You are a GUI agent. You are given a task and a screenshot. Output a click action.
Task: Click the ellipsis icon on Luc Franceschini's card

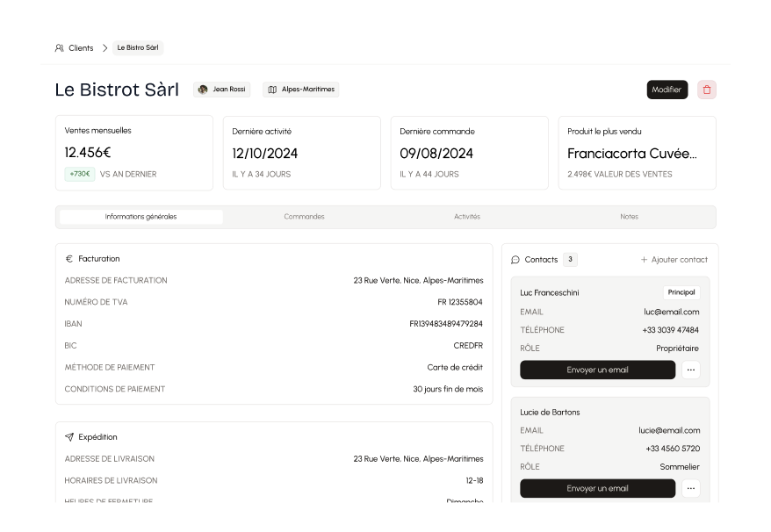click(691, 370)
